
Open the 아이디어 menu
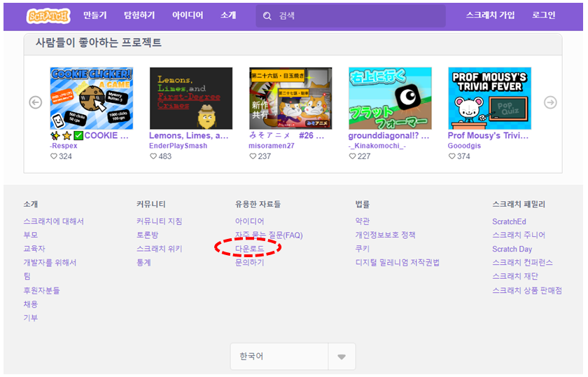click(188, 15)
